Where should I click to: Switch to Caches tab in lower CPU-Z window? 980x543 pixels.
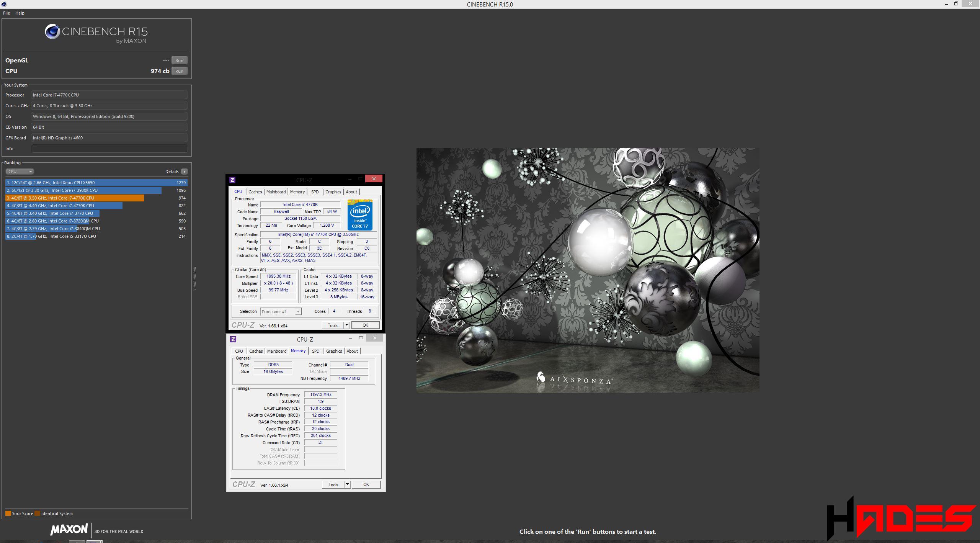(256, 351)
